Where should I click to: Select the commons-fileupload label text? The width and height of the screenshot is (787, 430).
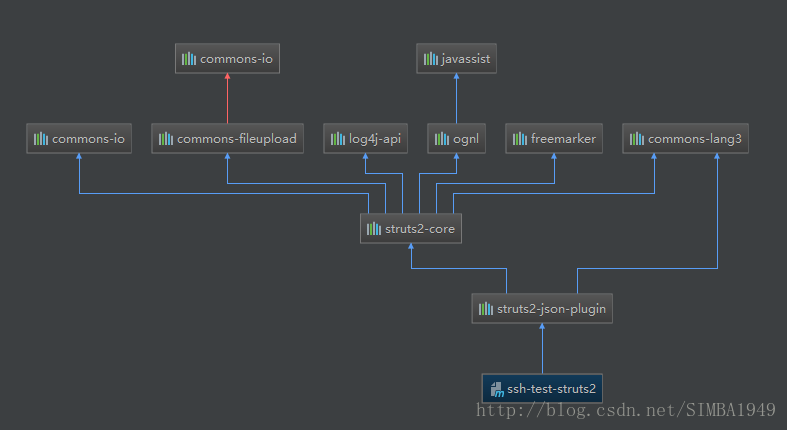236,139
